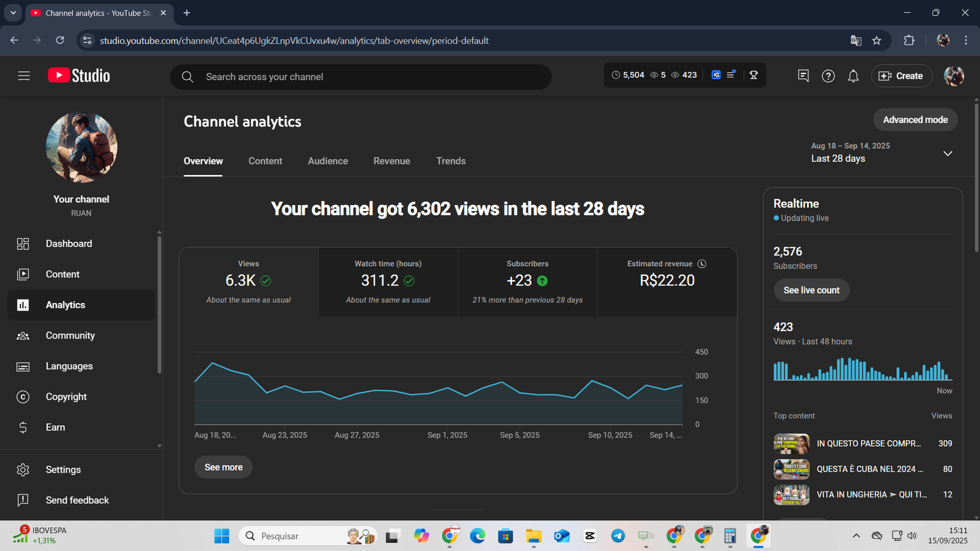Screen dimensions: 980x551
Task: Click the Send feedback icon in the sidebar
Action: pyautogui.click(x=23, y=500)
